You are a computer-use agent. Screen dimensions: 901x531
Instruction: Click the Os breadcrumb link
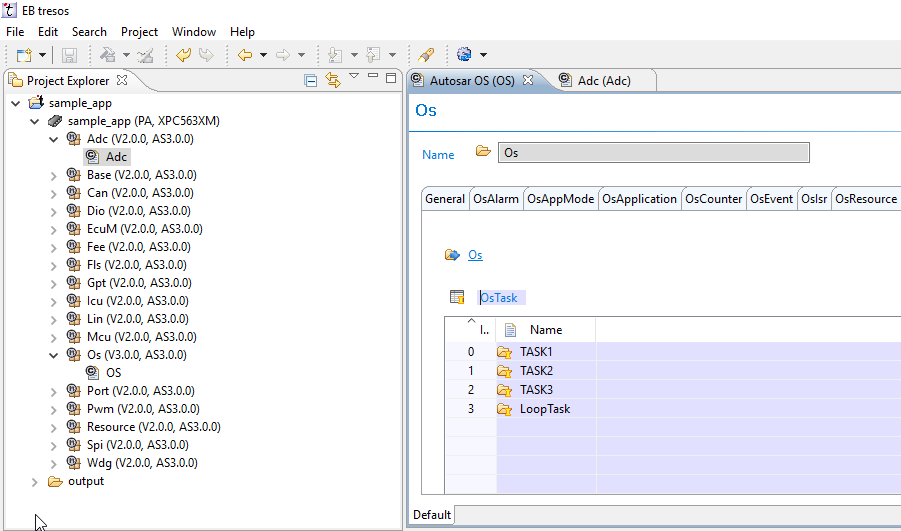click(475, 255)
